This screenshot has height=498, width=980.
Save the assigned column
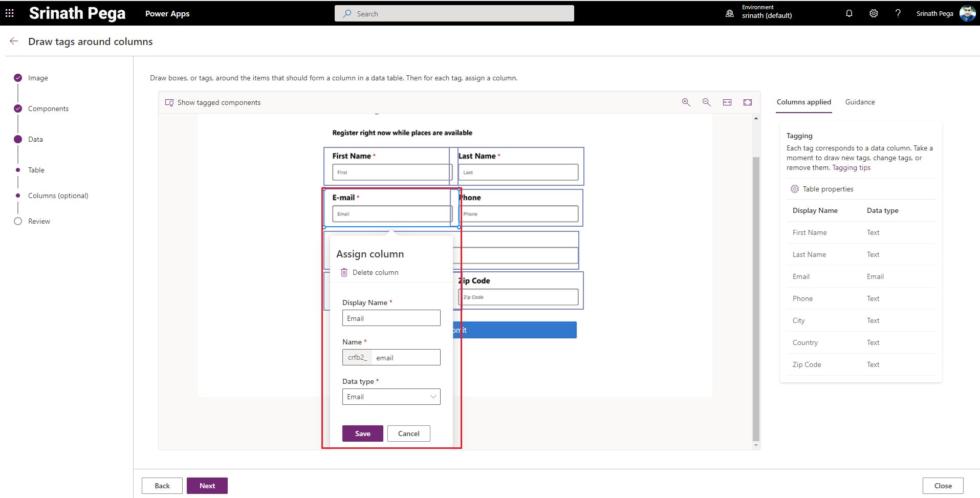click(362, 434)
